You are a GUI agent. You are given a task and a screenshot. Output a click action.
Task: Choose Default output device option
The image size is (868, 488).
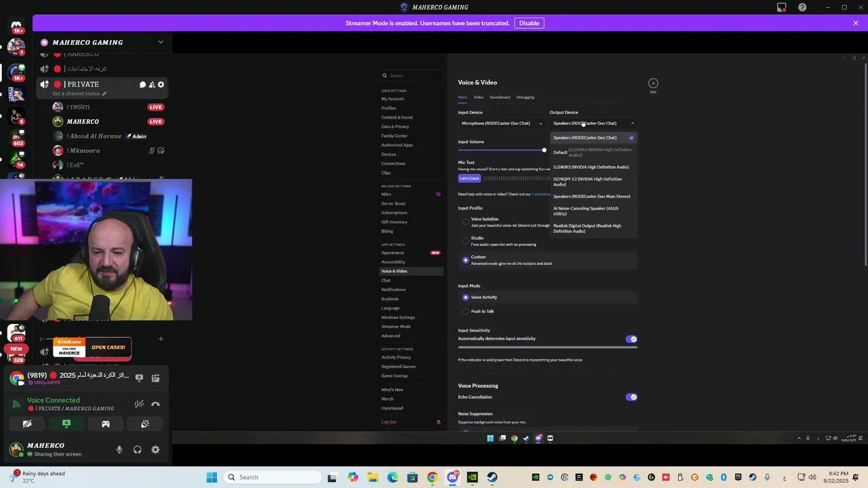coord(593,152)
